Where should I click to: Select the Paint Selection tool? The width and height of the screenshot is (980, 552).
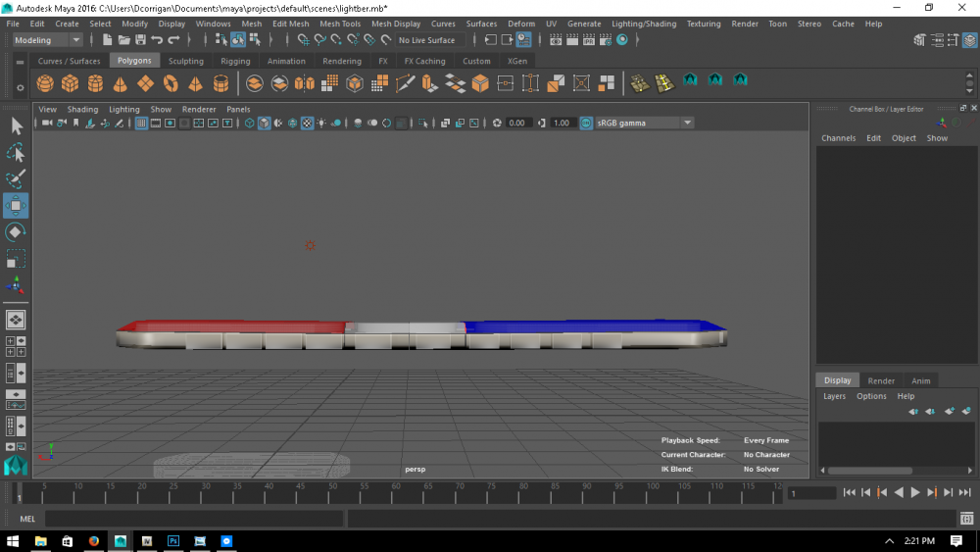tap(16, 178)
